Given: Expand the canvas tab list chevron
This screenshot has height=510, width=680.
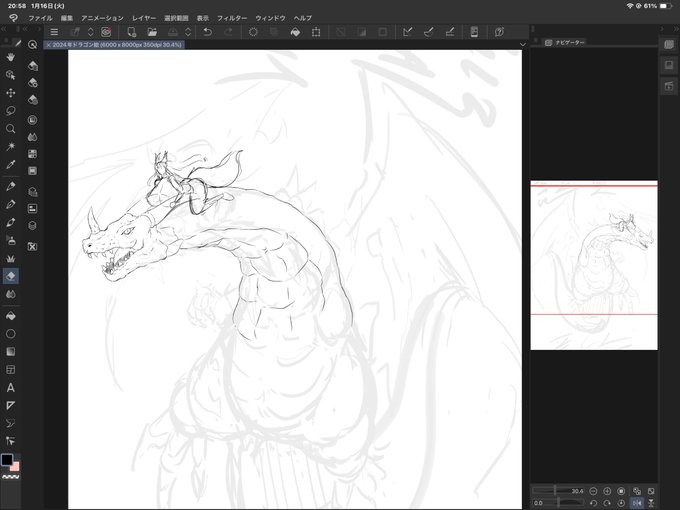Looking at the screenshot, I should pos(523,45).
